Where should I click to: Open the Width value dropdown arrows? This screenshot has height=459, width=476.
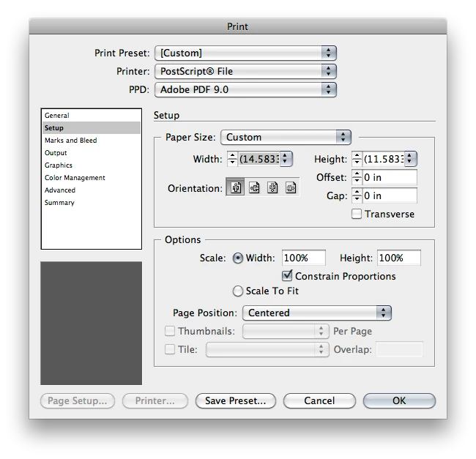pos(285,159)
